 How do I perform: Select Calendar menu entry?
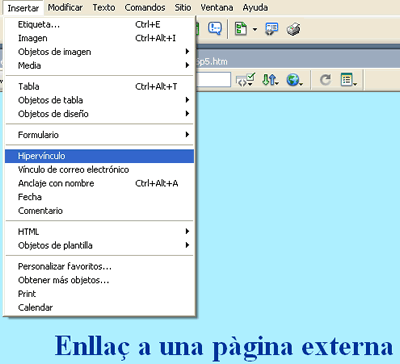tap(99, 307)
